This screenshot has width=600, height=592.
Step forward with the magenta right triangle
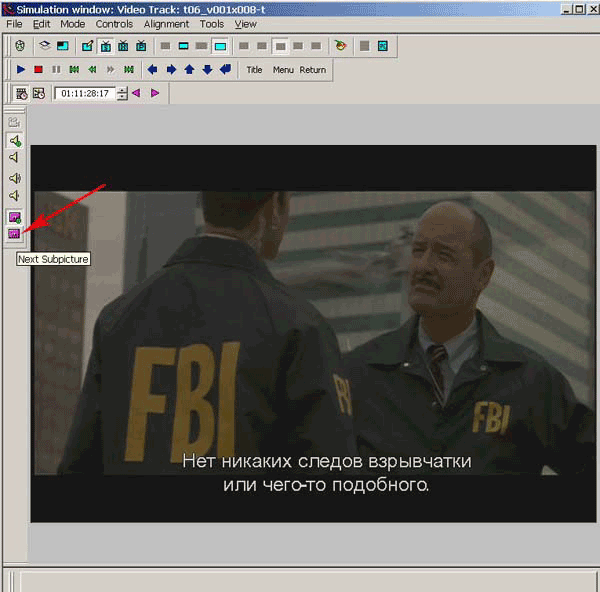pyautogui.click(x=155, y=93)
